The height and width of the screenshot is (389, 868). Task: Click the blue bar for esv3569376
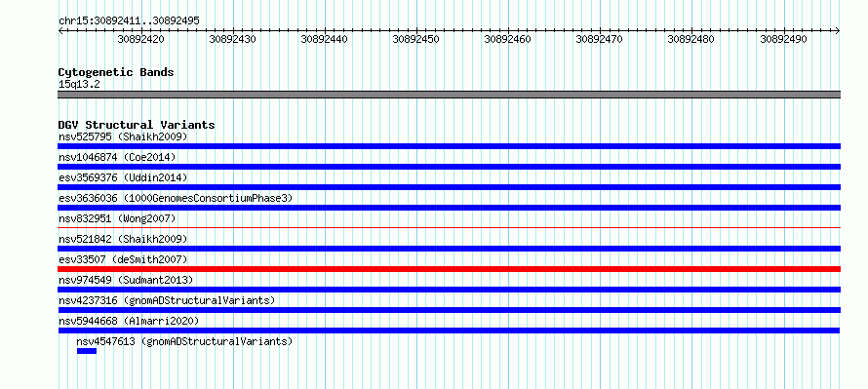click(x=449, y=187)
